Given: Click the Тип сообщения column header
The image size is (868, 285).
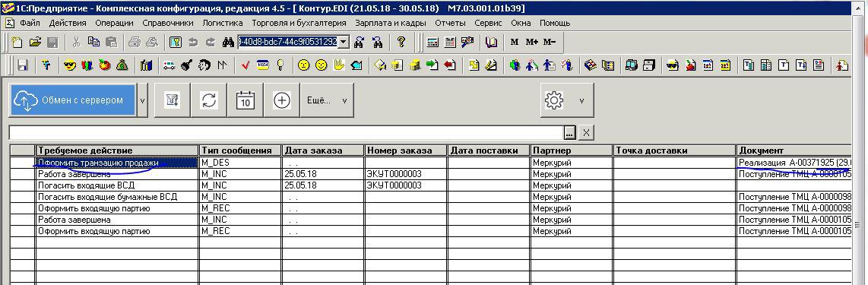Looking at the screenshot, I should pos(240,150).
